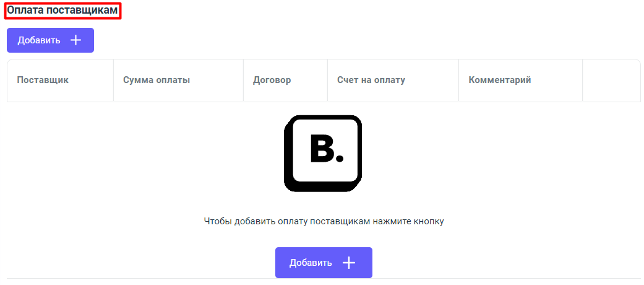Click the empty last column header cell
This screenshot has width=644, height=285.
tap(611, 80)
